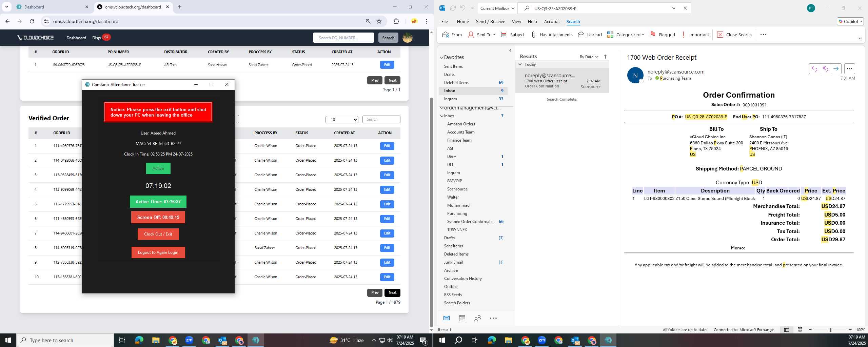Open Categorized filter dropdown
Image resolution: width=868 pixels, height=347 pixels.
click(626, 35)
